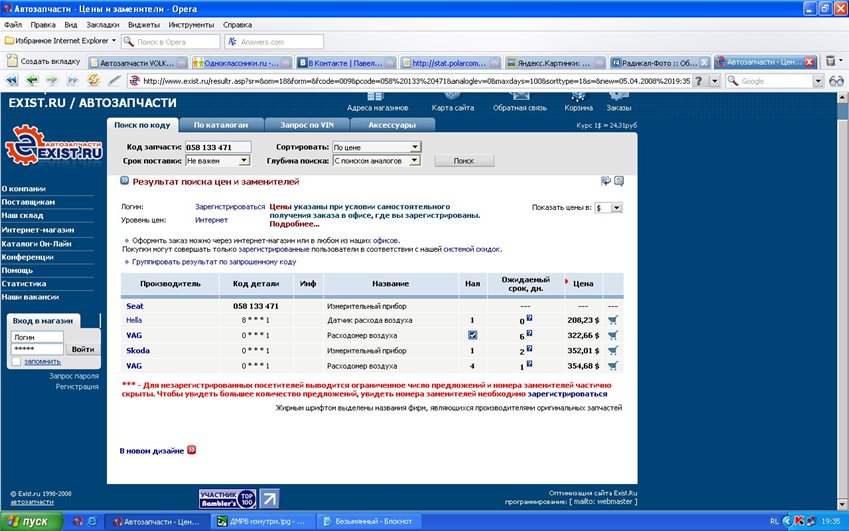Click the Fast forward navigation icon
Image resolution: width=849 pixels, height=531 pixels.
(72, 81)
